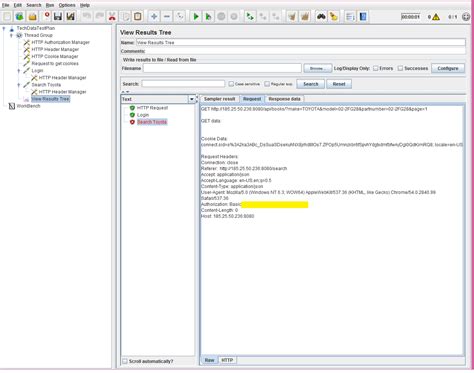474x373 pixels.
Task: Expand all nodes with plus icon
Action: (154, 16)
